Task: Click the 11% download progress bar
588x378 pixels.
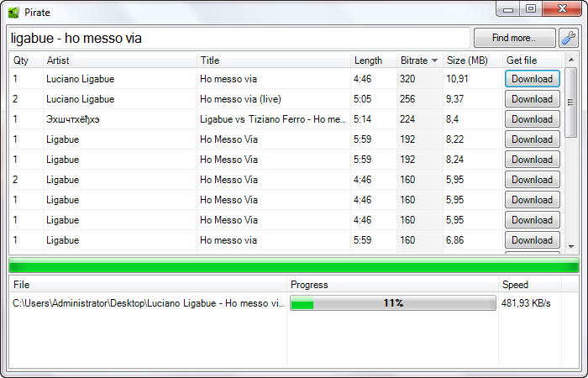Action: 393,303
